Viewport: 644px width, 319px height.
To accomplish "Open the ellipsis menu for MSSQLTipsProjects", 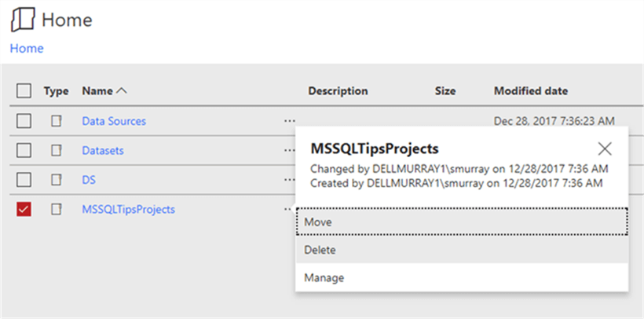I will click(289, 209).
